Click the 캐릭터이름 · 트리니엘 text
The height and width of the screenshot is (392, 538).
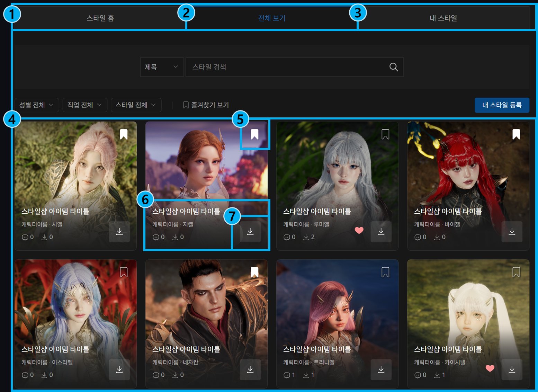[309, 362]
